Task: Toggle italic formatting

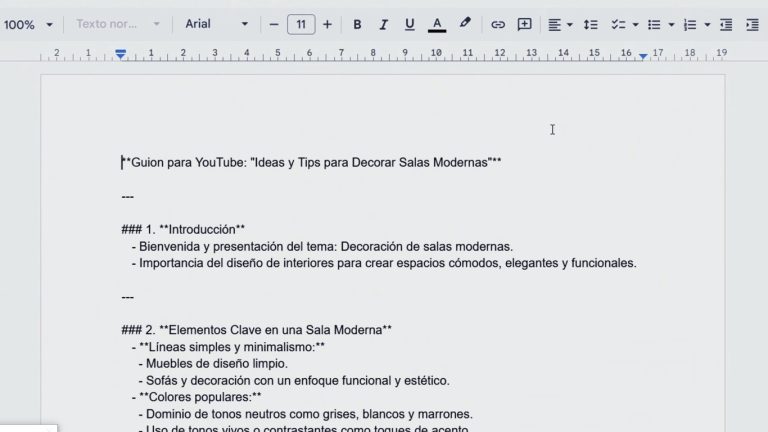Action: coord(383,24)
